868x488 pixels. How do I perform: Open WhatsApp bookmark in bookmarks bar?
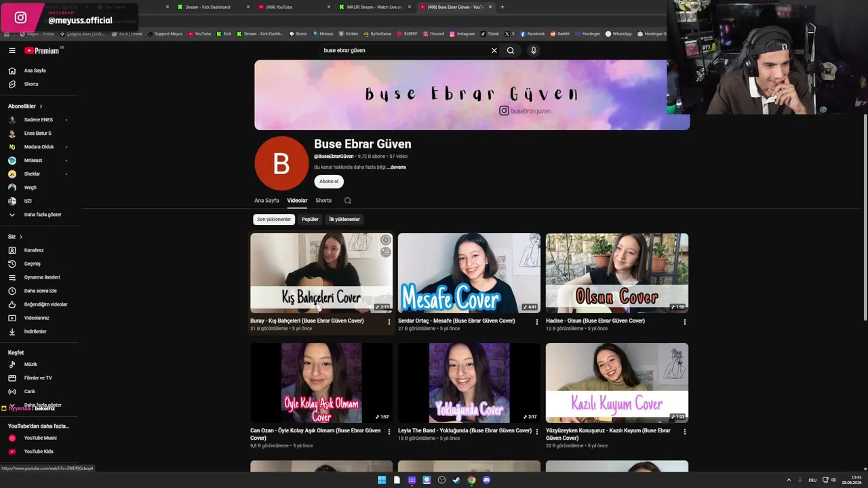tap(618, 34)
